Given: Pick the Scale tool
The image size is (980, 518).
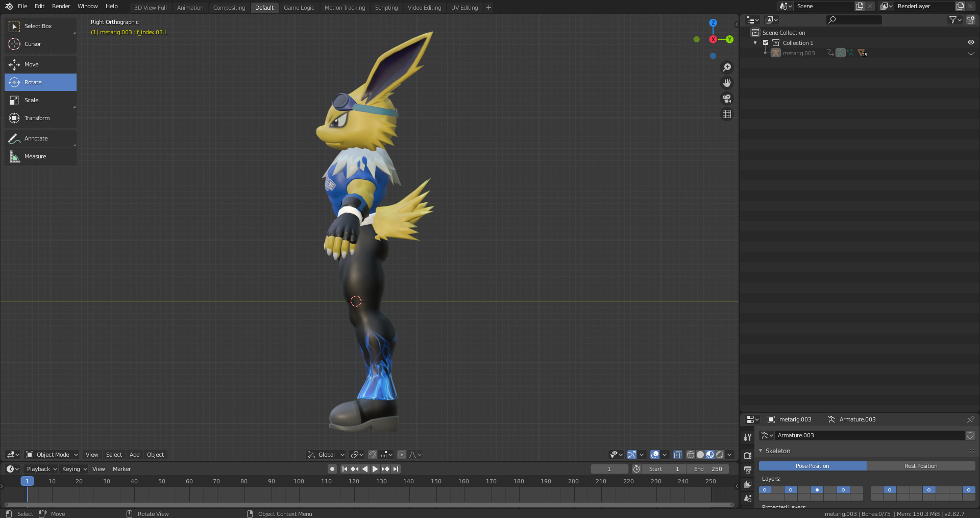Looking at the screenshot, I should pyautogui.click(x=40, y=100).
